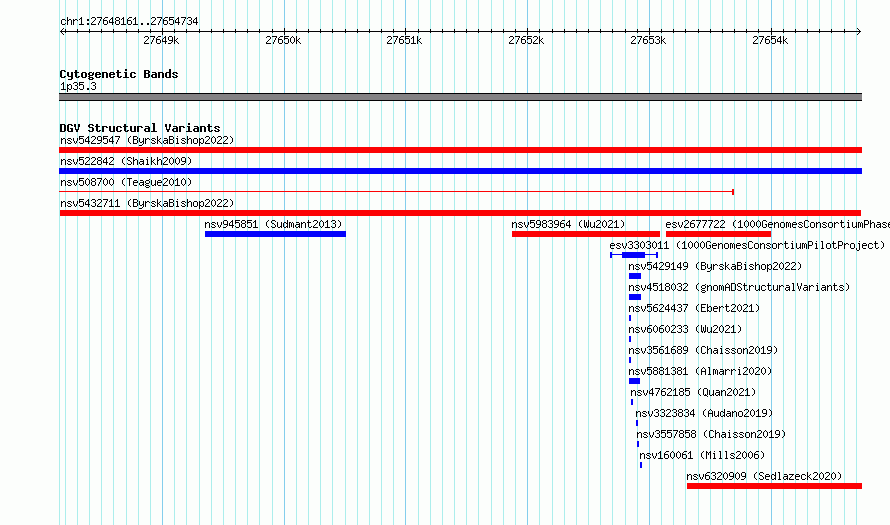Screen dimensions: 890x525
Task: Click the blue bar of nsv945851
Action: [275, 234]
